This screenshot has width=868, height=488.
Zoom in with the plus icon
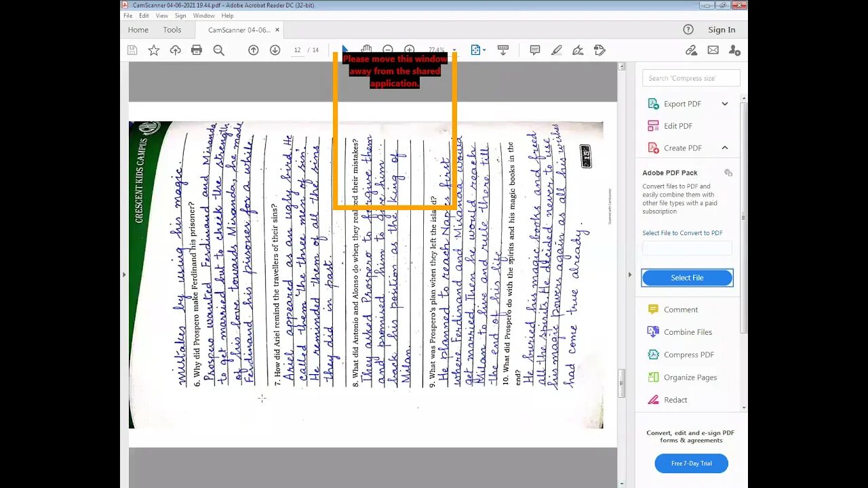pyautogui.click(x=410, y=50)
